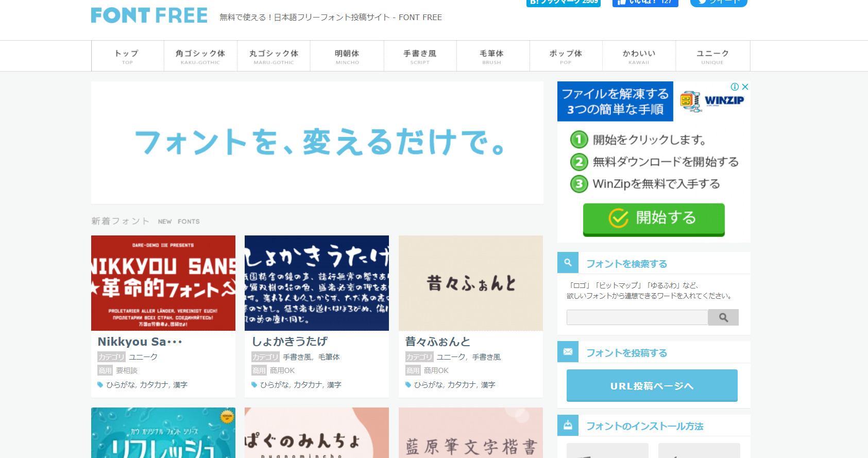This screenshot has height=458, width=868.
Task: Click the Hatena bookmark share button
Action: [x=564, y=3]
